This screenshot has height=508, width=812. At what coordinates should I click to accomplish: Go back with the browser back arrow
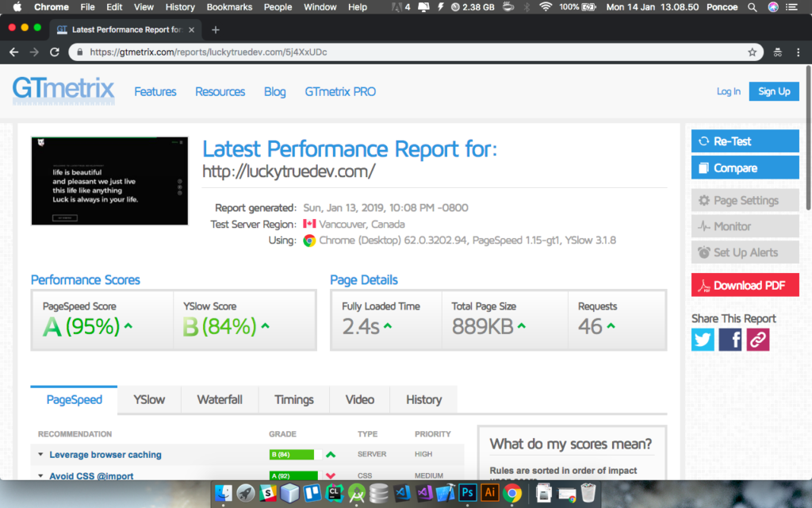tap(14, 52)
